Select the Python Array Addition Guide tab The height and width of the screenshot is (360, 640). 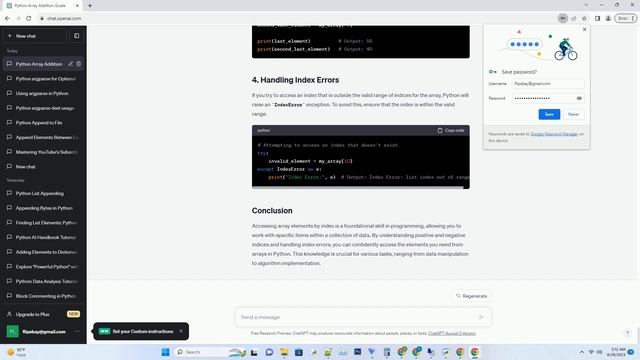[43, 6]
